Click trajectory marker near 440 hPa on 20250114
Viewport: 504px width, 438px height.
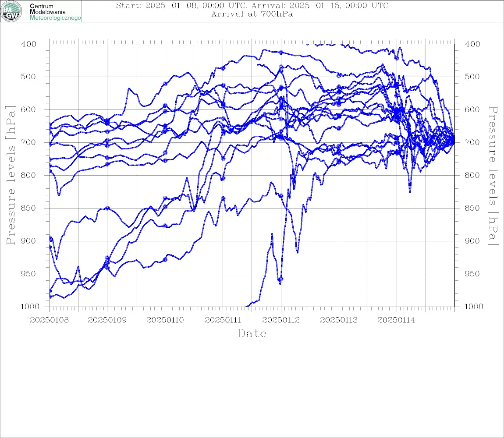point(397,58)
